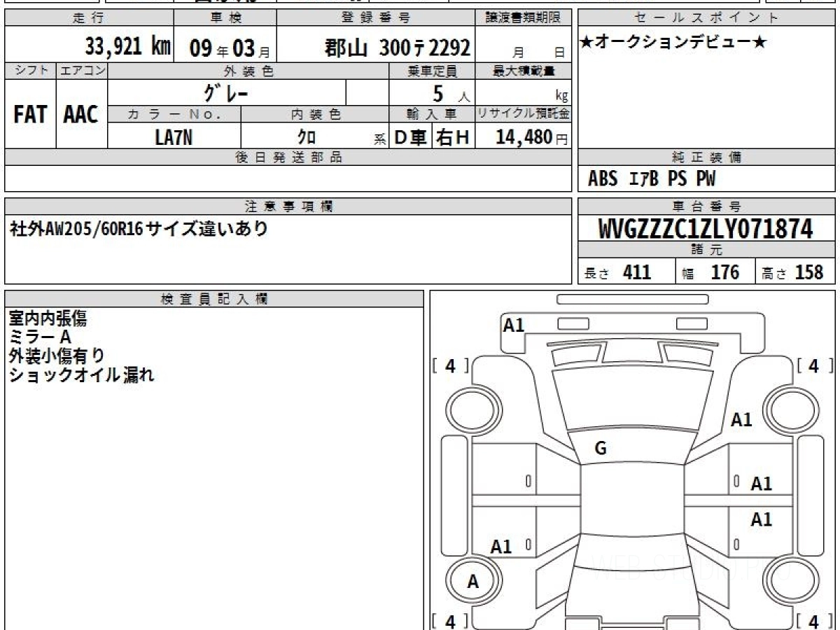The width and height of the screenshot is (840, 630).
Task: Select the 走行 header cell
Action: pyautogui.click(x=89, y=18)
